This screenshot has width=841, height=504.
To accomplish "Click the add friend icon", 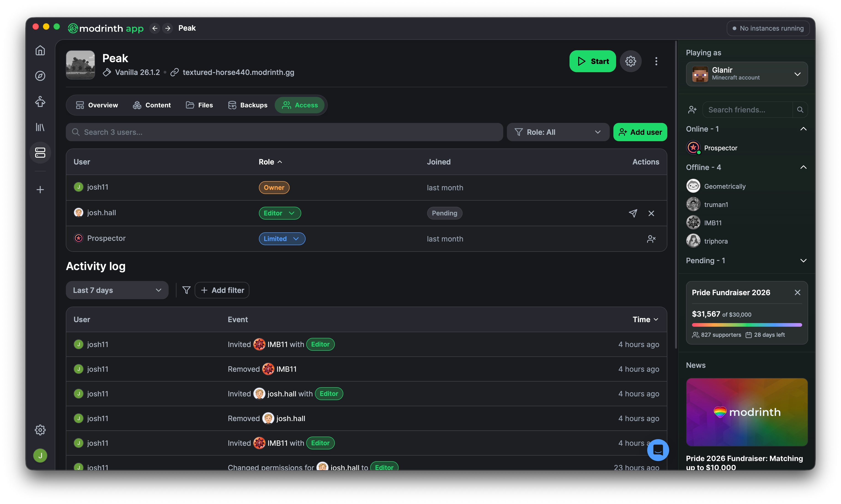I will click(692, 110).
